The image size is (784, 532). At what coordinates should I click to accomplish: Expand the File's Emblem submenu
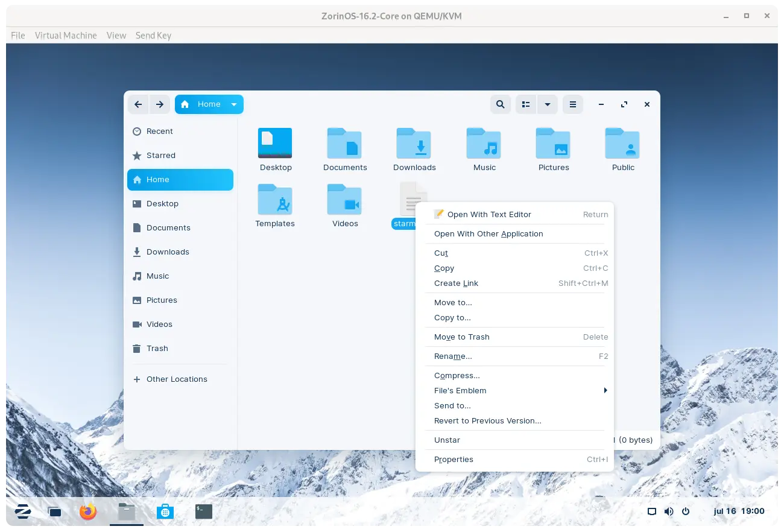tap(515, 391)
